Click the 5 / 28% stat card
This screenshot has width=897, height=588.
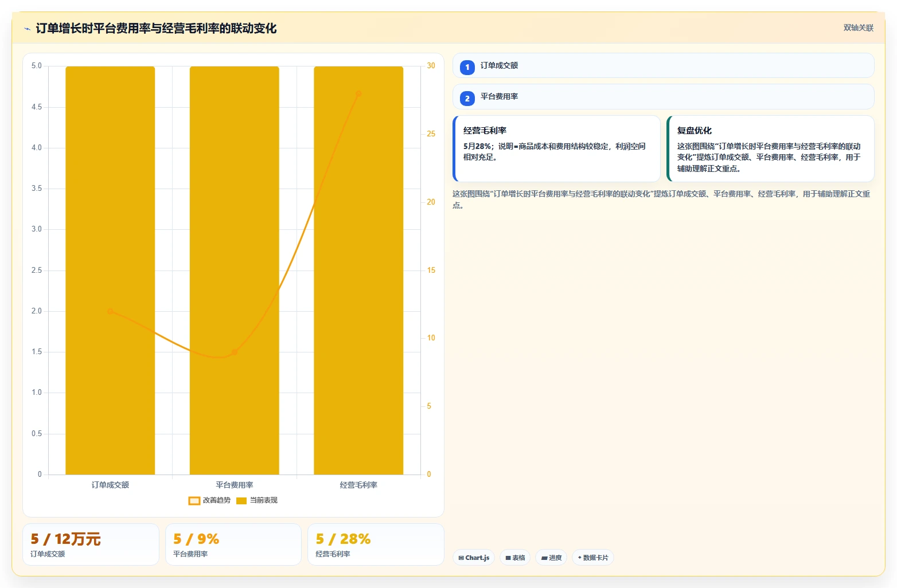[x=376, y=544]
